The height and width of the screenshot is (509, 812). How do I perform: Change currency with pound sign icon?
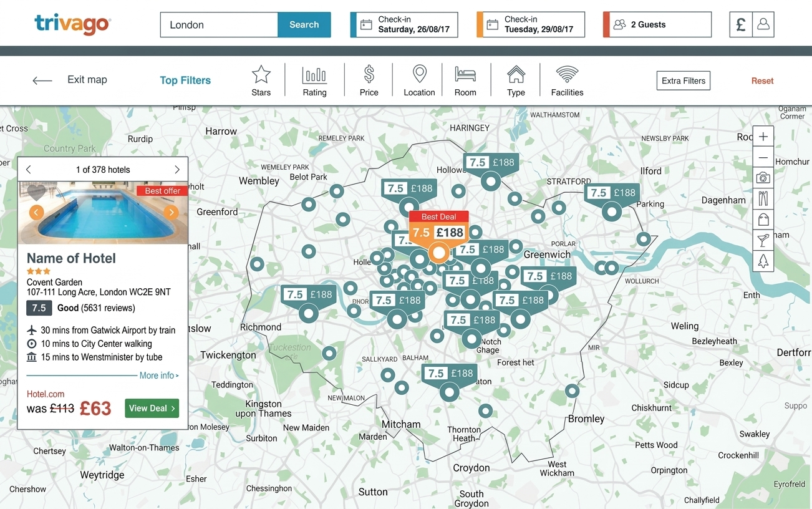(741, 25)
